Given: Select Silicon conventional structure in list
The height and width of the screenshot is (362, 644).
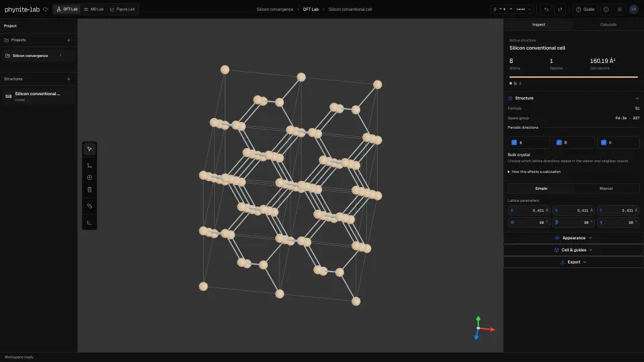Looking at the screenshot, I should (38, 96).
